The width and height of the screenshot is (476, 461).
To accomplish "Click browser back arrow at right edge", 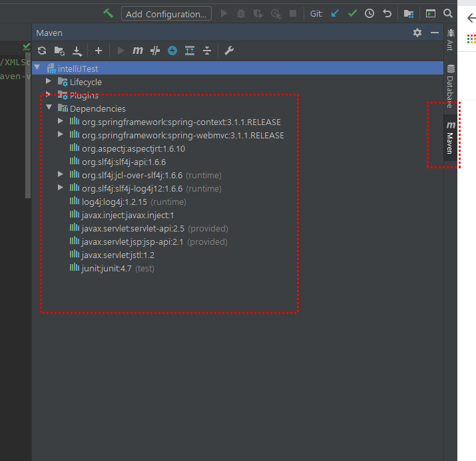I will click(x=471, y=18).
